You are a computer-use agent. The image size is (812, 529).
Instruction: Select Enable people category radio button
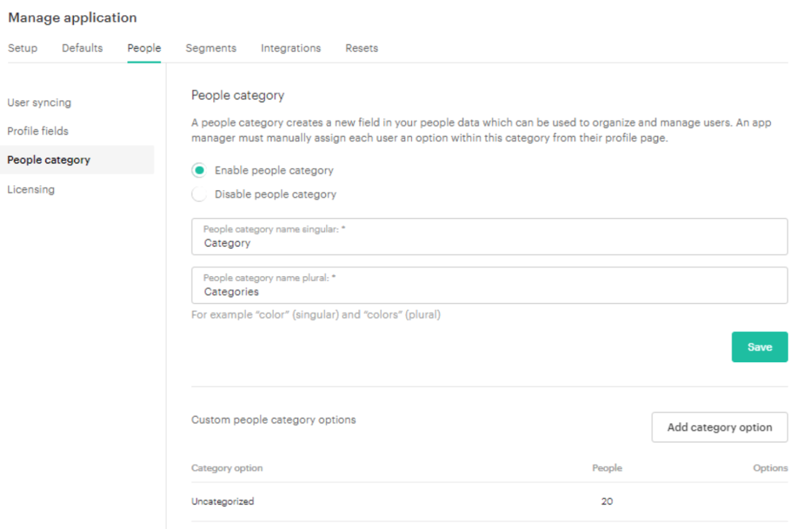(x=199, y=170)
